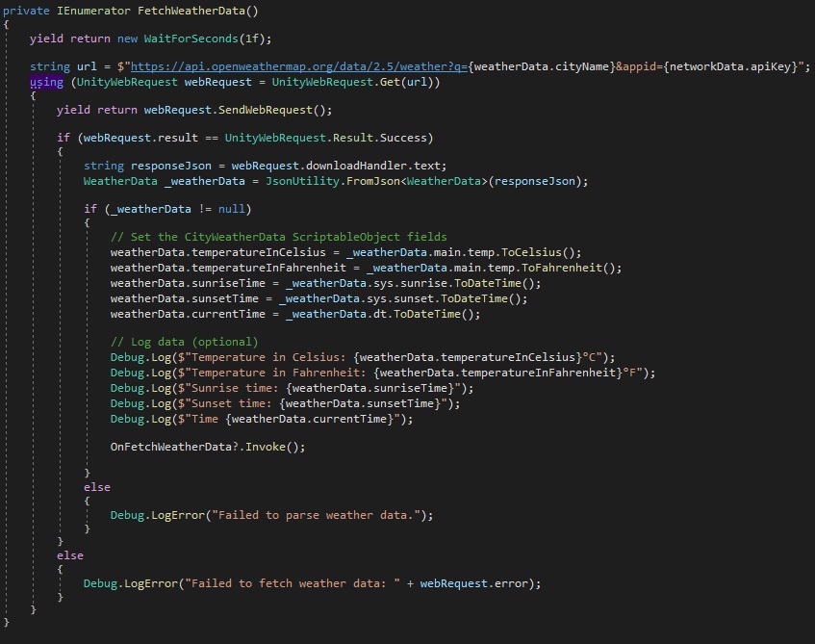Click the Debug.Log 'Sunrise time' line
This screenshot has height=644, width=815.
point(292,388)
